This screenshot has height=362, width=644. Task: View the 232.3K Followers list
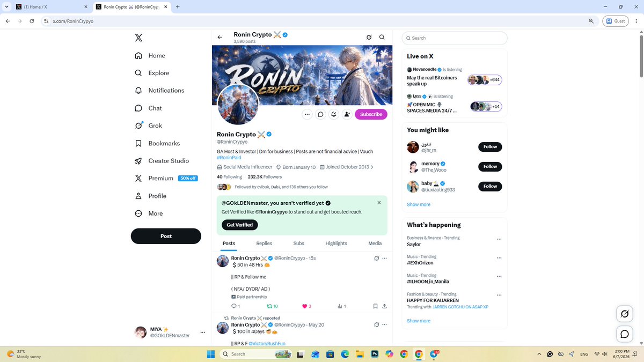[x=265, y=177]
